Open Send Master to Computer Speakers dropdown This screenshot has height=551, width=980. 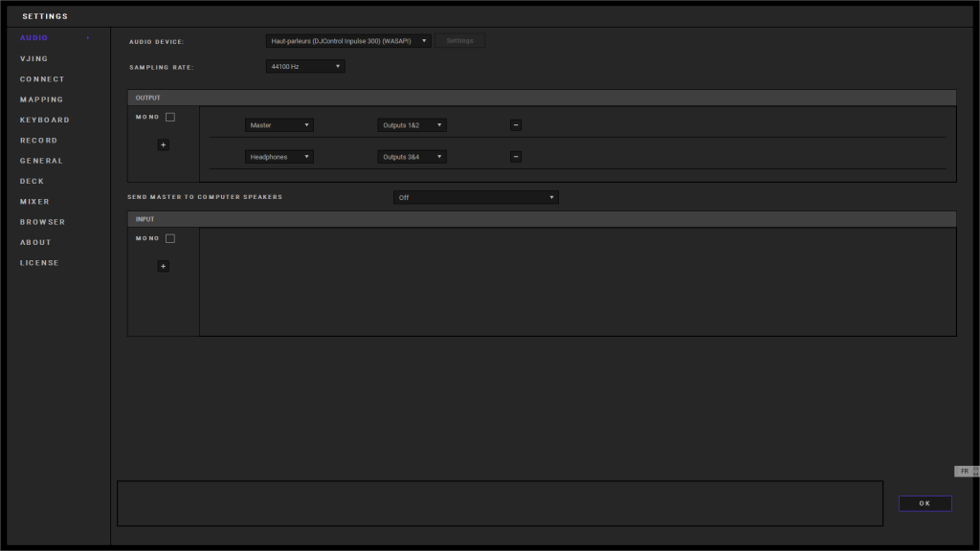tap(476, 198)
